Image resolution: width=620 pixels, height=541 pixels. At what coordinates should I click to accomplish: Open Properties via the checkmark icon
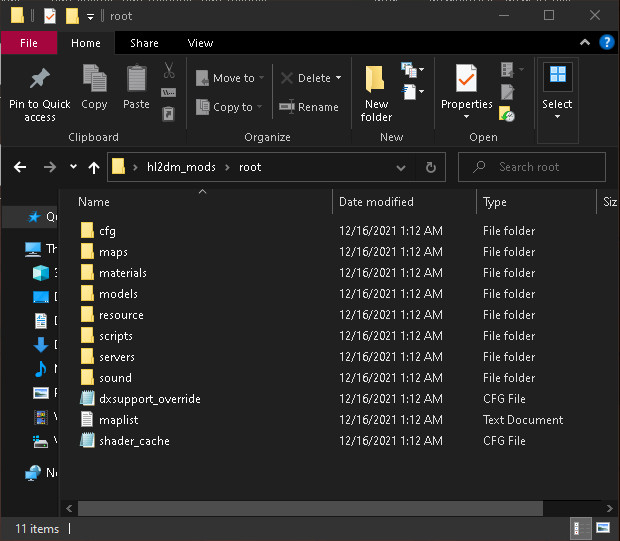(x=466, y=79)
